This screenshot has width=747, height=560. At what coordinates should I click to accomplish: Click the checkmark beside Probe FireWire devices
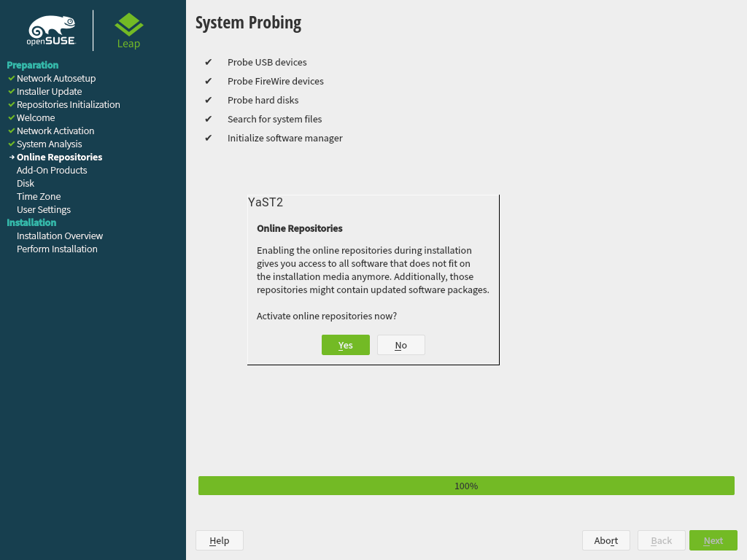click(x=208, y=81)
